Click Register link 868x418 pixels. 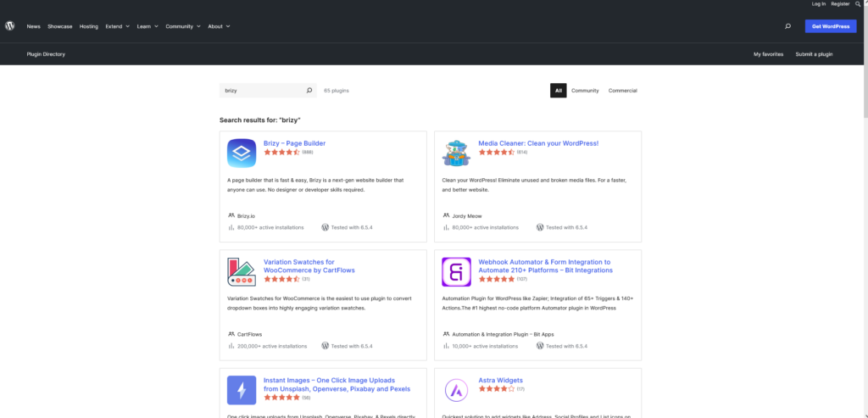coord(840,4)
